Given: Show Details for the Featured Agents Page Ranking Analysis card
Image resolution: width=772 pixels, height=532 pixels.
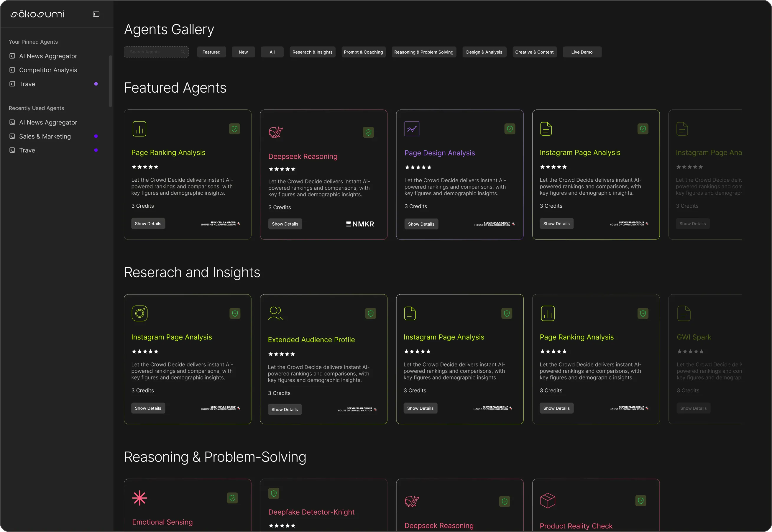Looking at the screenshot, I should (x=148, y=224).
